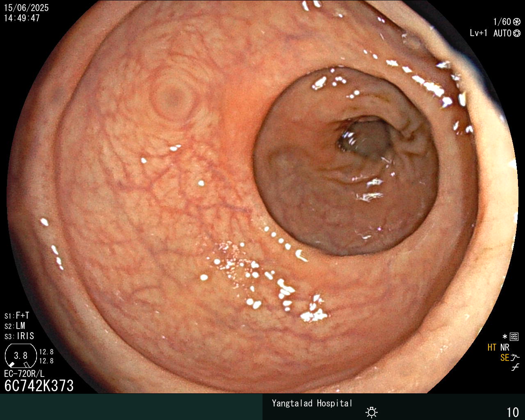Click the brightness sun icon in bottom bar
This screenshot has height=420, width=525.
tap(372, 412)
